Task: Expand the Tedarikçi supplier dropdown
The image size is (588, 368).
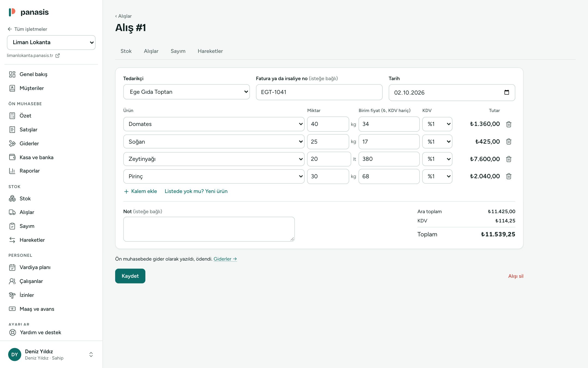Action: [x=186, y=92]
